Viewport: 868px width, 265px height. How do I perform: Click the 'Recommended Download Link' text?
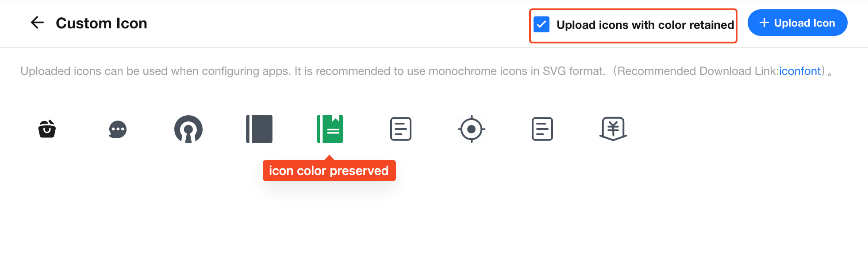click(697, 71)
